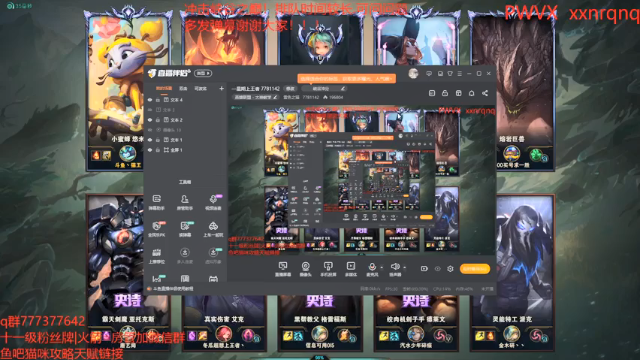The width and height of the screenshot is (640, 360).
Task: Expand microphone dropdown arrow
Action: (x=382, y=268)
